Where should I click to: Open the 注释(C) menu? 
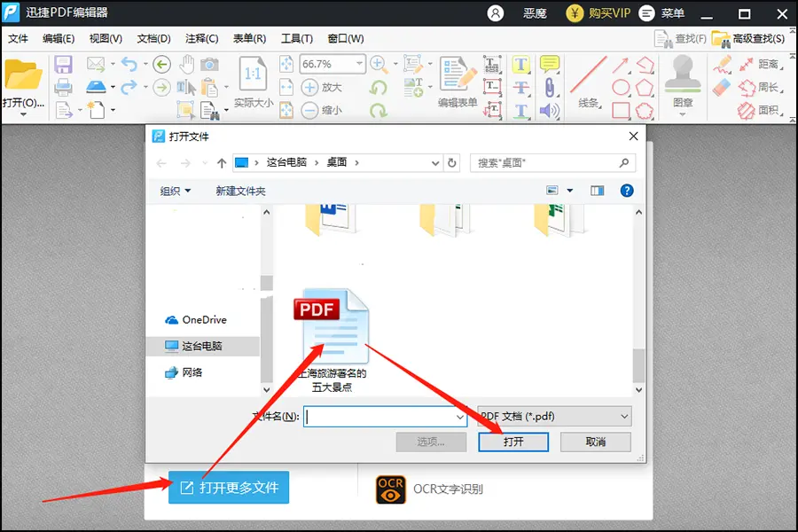(201, 39)
